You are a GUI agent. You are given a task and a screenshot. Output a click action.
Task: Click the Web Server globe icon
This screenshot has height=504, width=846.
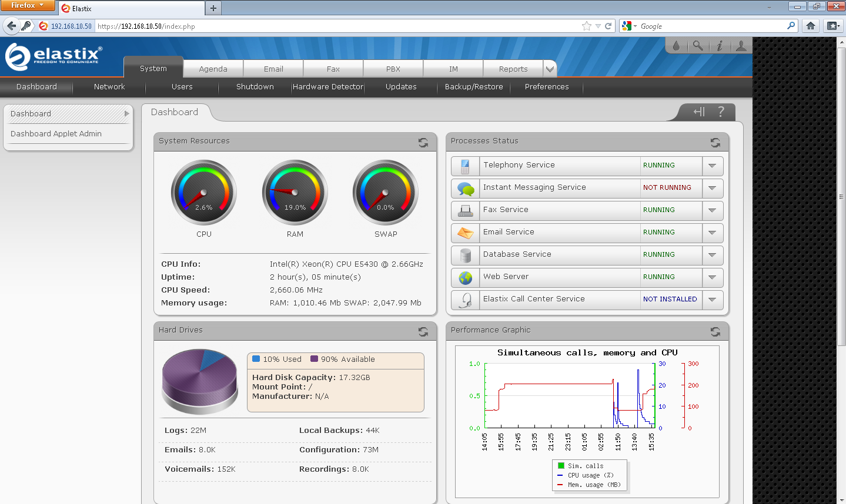point(465,278)
